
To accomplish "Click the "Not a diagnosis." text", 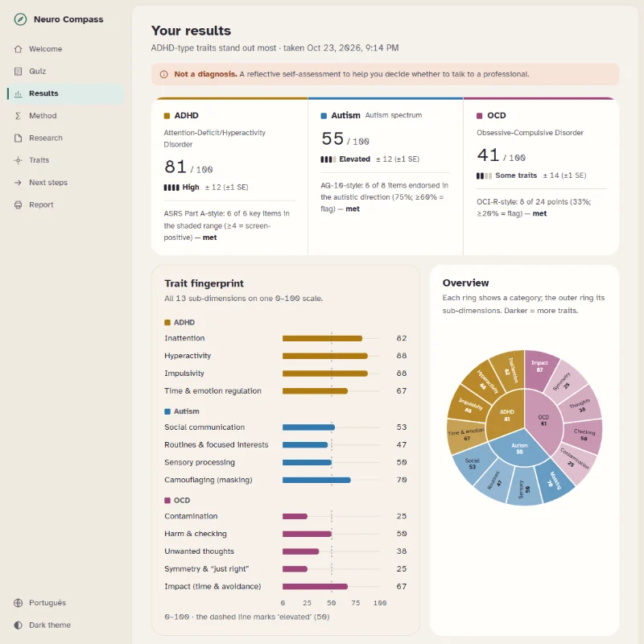I will 206,74.
